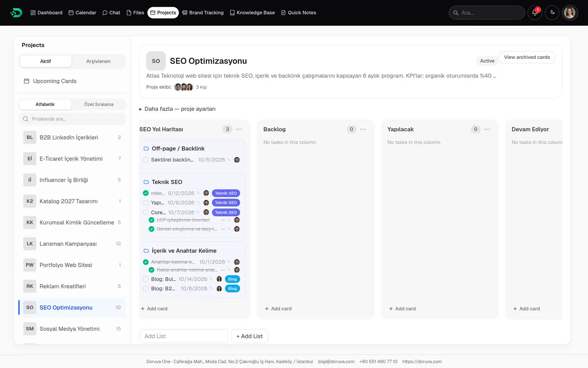
Task: Check the Yapı task dated 10/9/2026
Action: click(146, 203)
